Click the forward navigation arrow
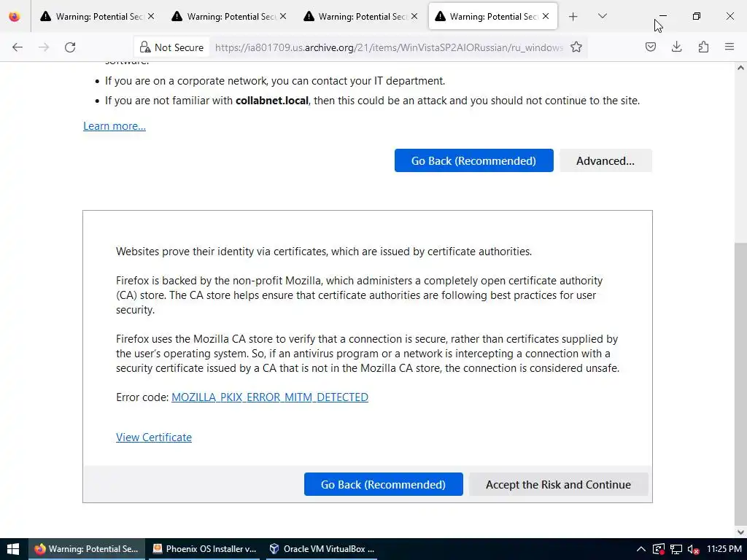The image size is (747, 560). click(44, 47)
